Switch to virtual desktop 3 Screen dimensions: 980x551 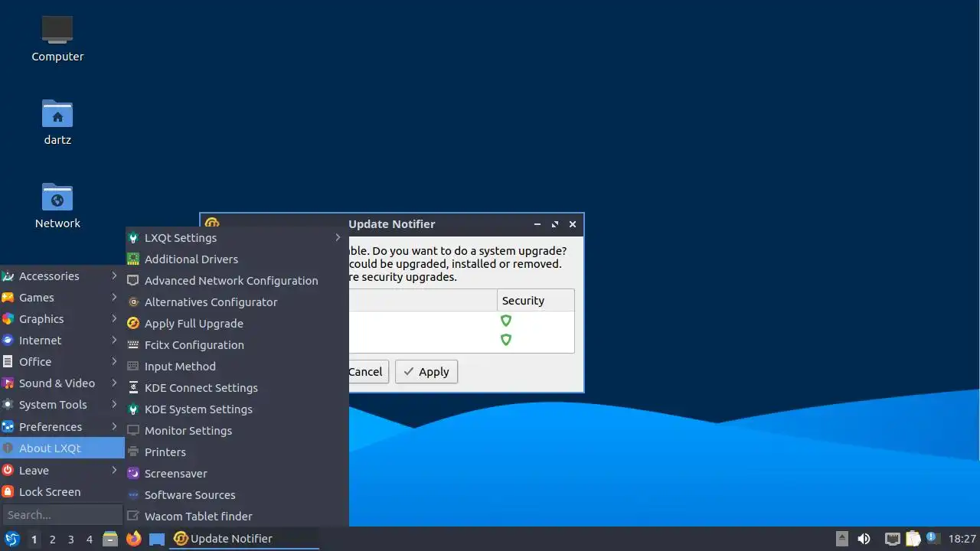click(70, 540)
